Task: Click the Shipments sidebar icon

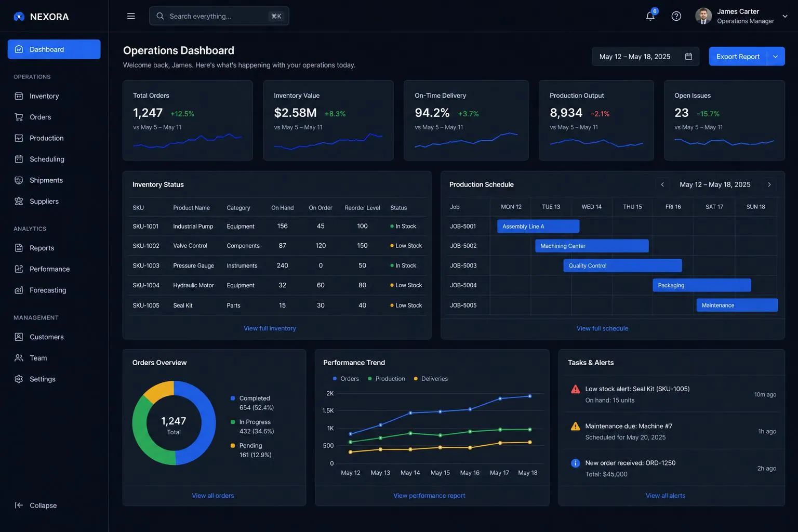Action: pyautogui.click(x=19, y=180)
